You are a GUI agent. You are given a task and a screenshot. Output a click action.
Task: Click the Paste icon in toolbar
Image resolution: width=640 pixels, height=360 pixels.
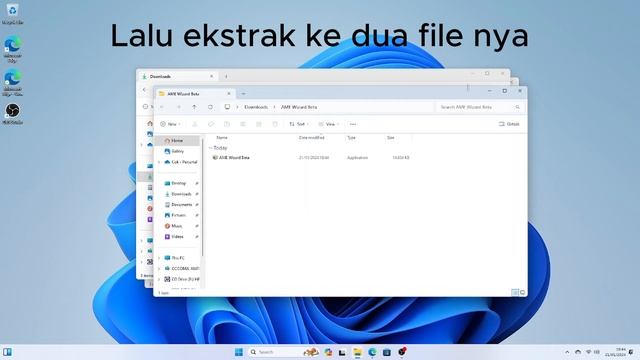coord(227,124)
